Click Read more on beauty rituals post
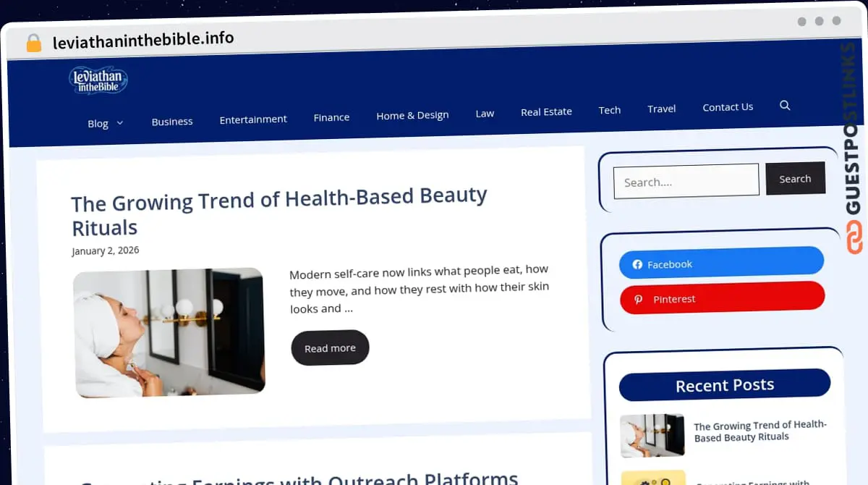Viewport: 868px width, 485px height. [330, 348]
